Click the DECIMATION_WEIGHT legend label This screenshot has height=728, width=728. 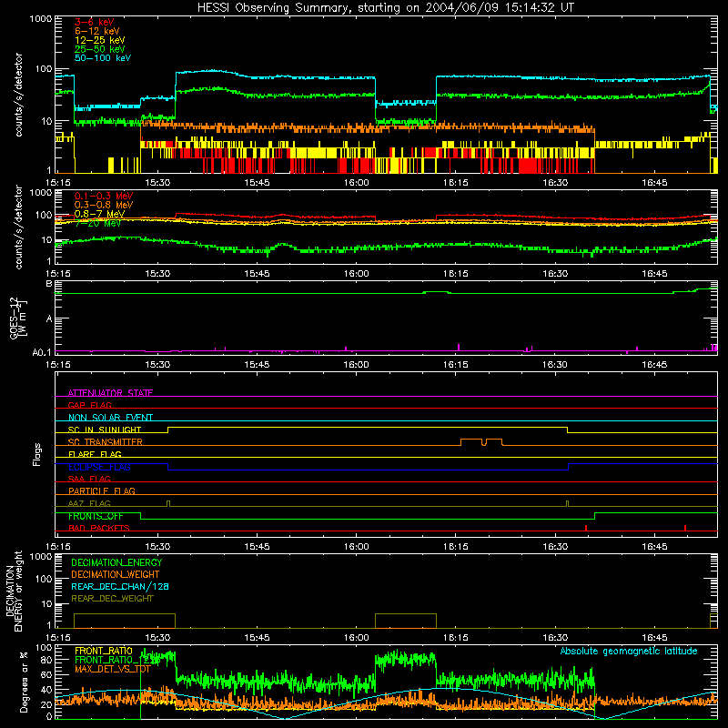[x=116, y=574]
